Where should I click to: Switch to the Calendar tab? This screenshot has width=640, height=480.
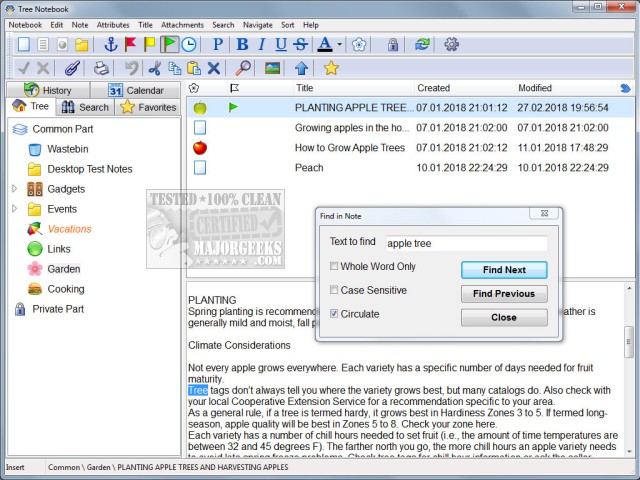[x=136, y=90]
